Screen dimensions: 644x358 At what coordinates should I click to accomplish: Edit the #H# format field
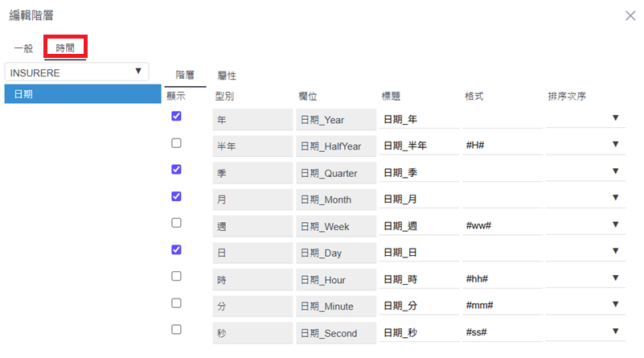tap(502, 146)
